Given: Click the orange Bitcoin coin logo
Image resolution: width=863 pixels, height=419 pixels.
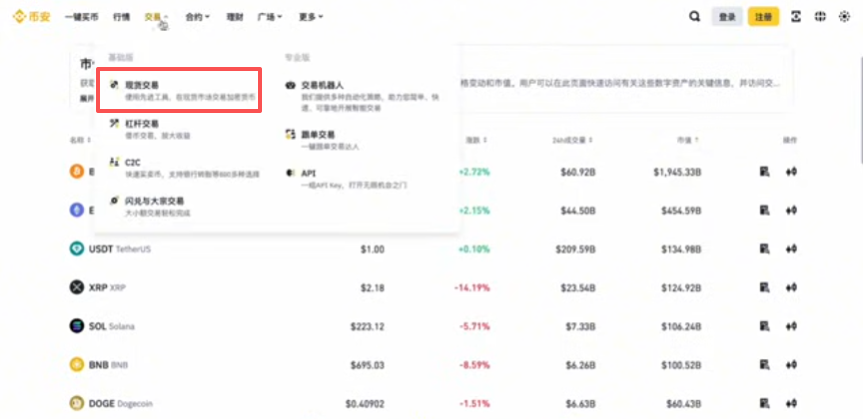Looking at the screenshot, I should [x=77, y=172].
